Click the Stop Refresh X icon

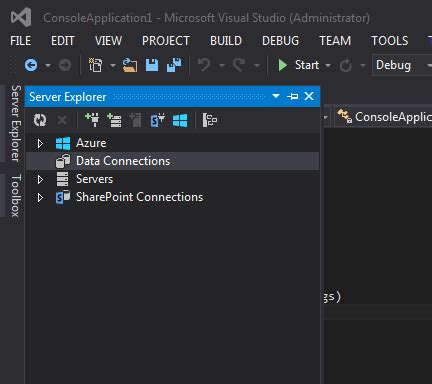click(62, 120)
